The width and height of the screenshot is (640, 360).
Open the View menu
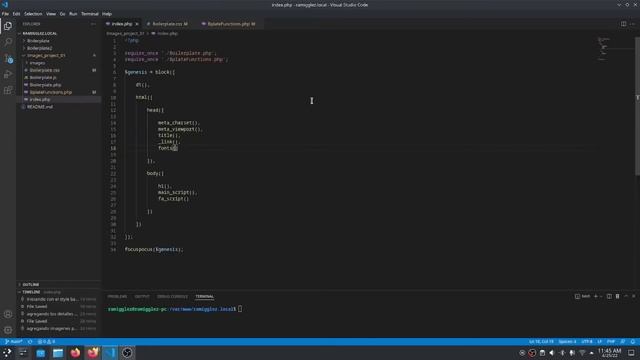(51, 14)
